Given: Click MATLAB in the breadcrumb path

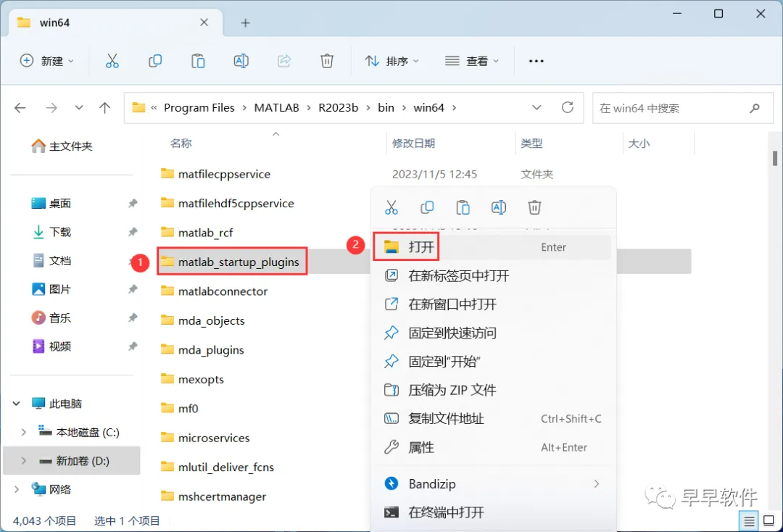Looking at the screenshot, I should click(x=276, y=108).
